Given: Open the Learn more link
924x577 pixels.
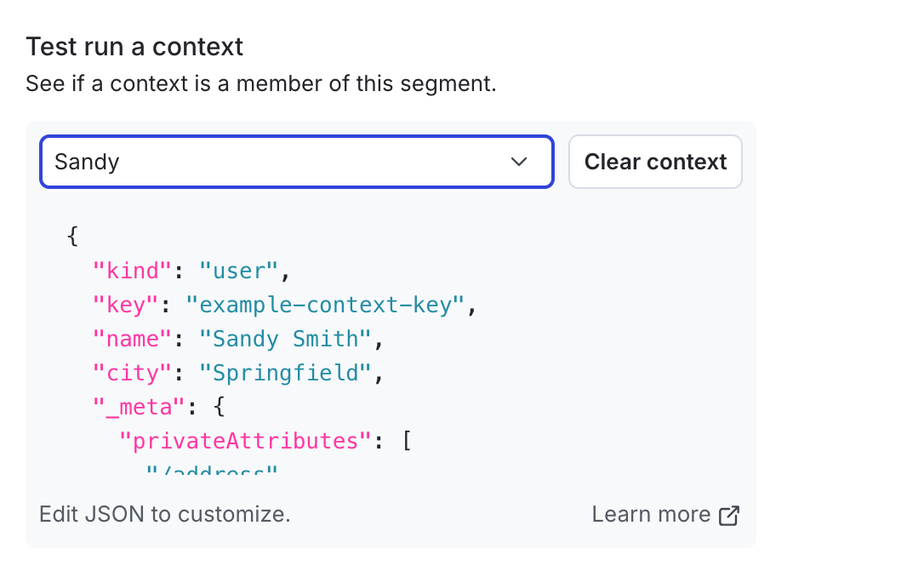Looking at the screenshot, I should pyautogui.click(x=652, y=514).
